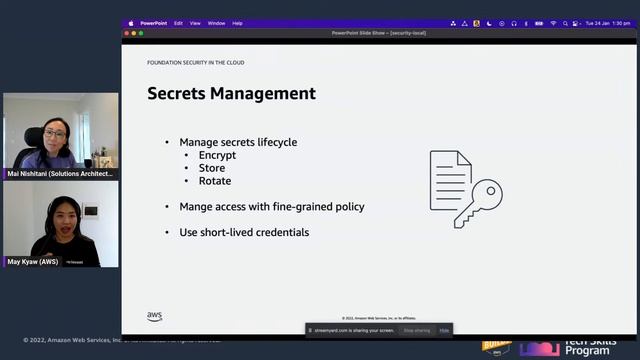Click the PowerPoint Slide Show window title
The width and height of the screenshot is (640, 360).
pyautogui.click(x=379, y=33)
